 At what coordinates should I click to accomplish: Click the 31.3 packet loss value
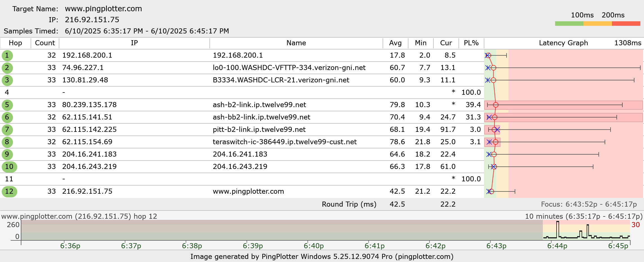(x=473, y=117)
